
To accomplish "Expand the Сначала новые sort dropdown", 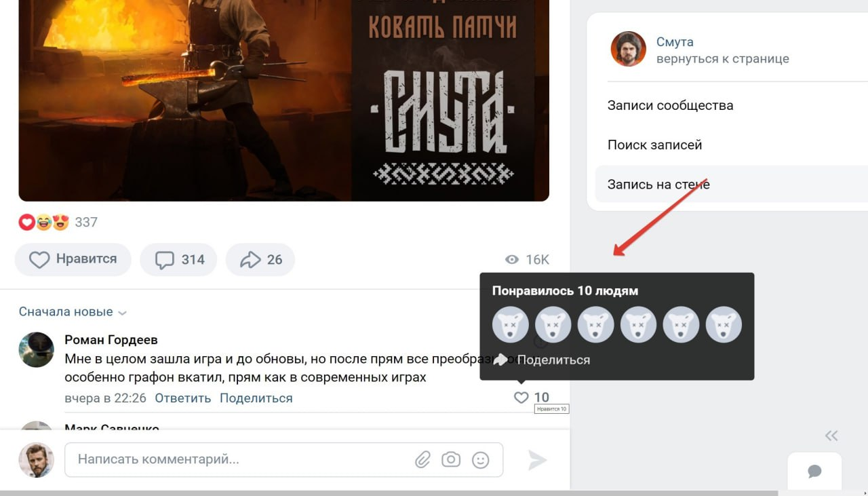I will pos(73,312).
